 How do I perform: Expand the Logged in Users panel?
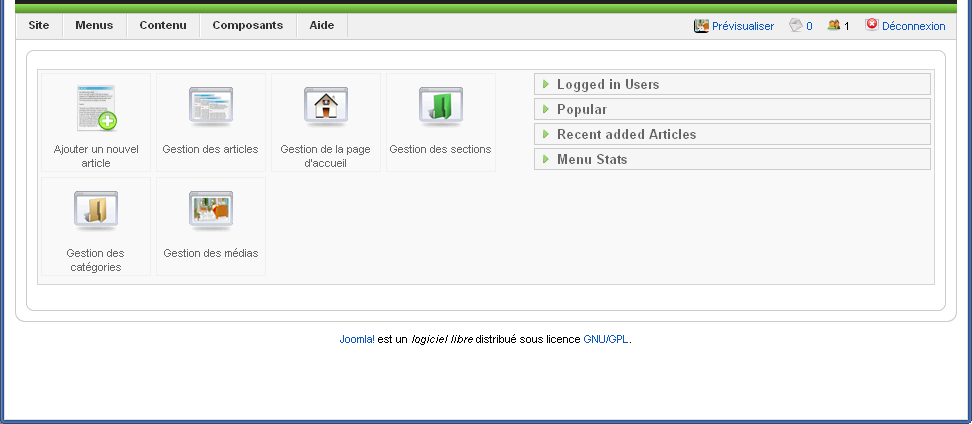click(x=607, y=85)
